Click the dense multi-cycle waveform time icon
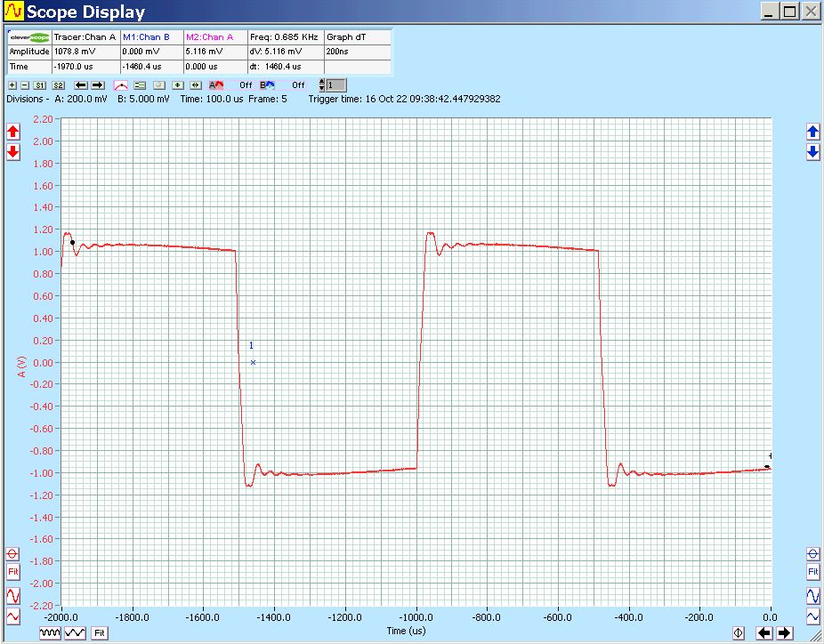The height and width of the screenshot is (644, 824). coord(50,633)
